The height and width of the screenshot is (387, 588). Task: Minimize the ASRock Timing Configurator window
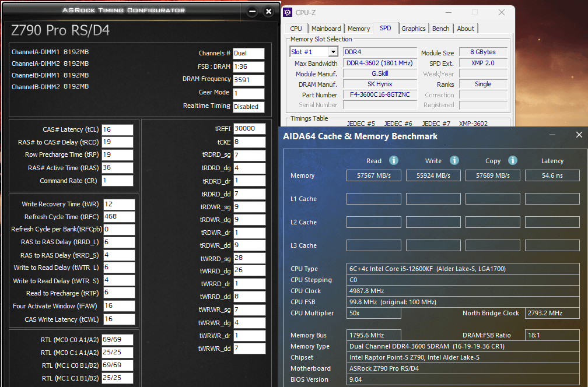point(253,12)
